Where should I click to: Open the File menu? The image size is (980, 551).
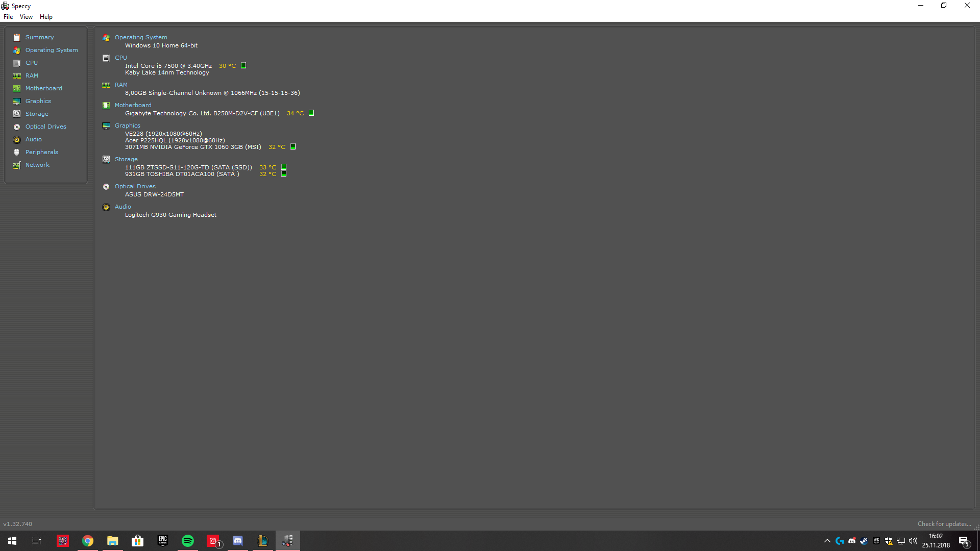[8, 17]
